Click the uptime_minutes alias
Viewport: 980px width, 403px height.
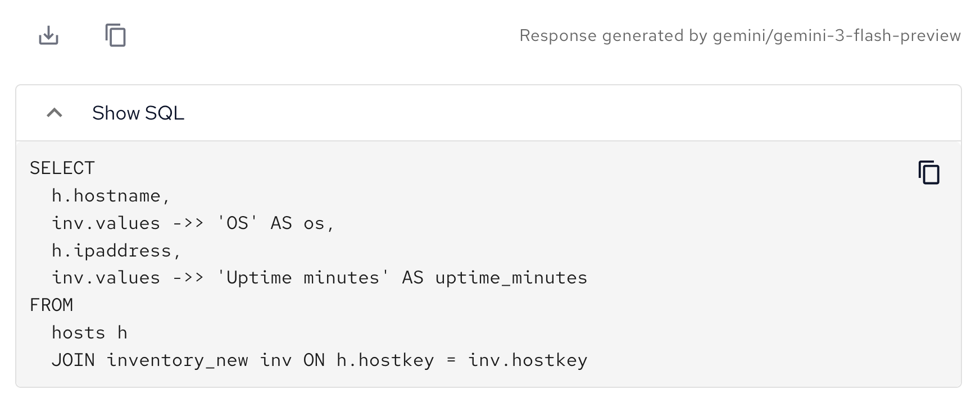511,278
